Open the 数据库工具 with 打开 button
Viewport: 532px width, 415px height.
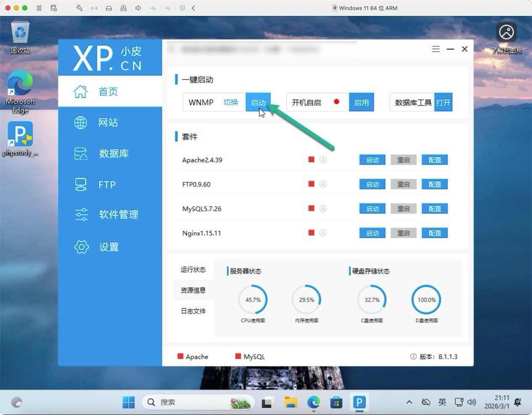click(443, 102)
